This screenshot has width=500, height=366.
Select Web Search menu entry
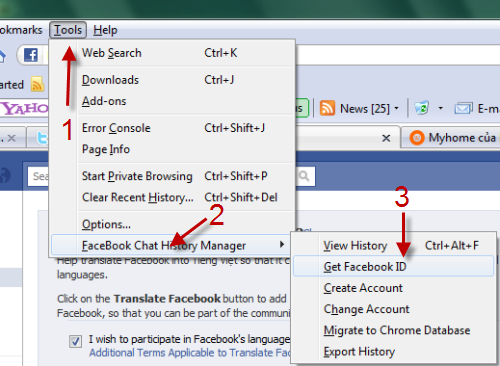[x=172, y=53]
